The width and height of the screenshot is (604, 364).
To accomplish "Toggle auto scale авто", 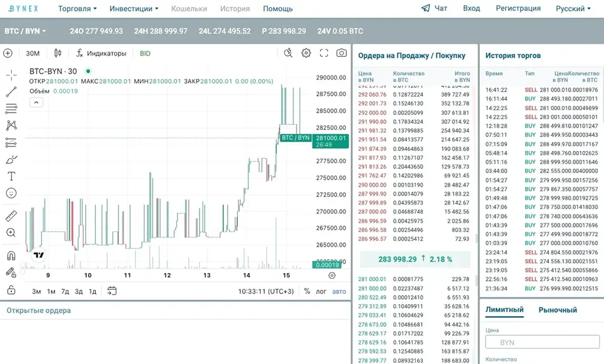I will coord(339,292).
